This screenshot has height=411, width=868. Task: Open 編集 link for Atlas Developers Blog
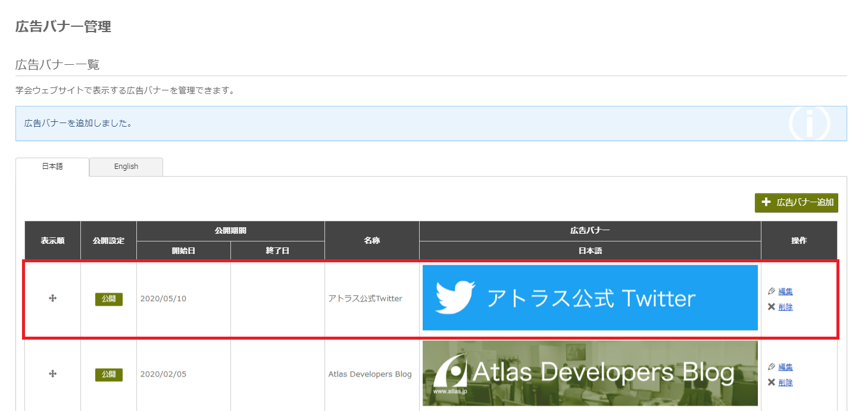click(x=785, y=367)
